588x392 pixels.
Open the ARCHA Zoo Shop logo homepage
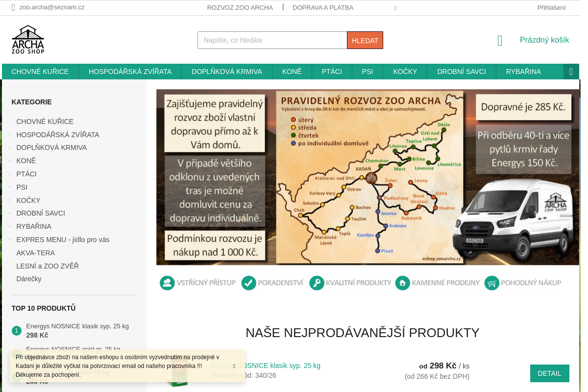pyautogui.click(x=28, y=40)
